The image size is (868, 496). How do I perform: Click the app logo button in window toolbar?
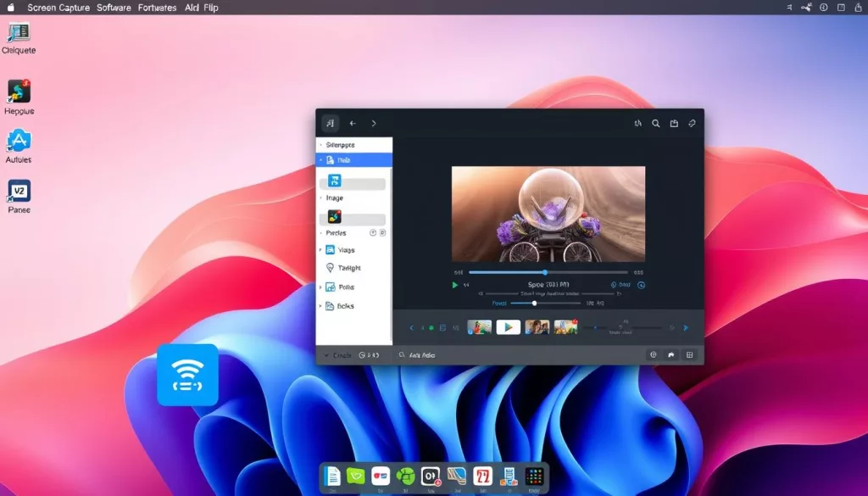click(331, 124)
